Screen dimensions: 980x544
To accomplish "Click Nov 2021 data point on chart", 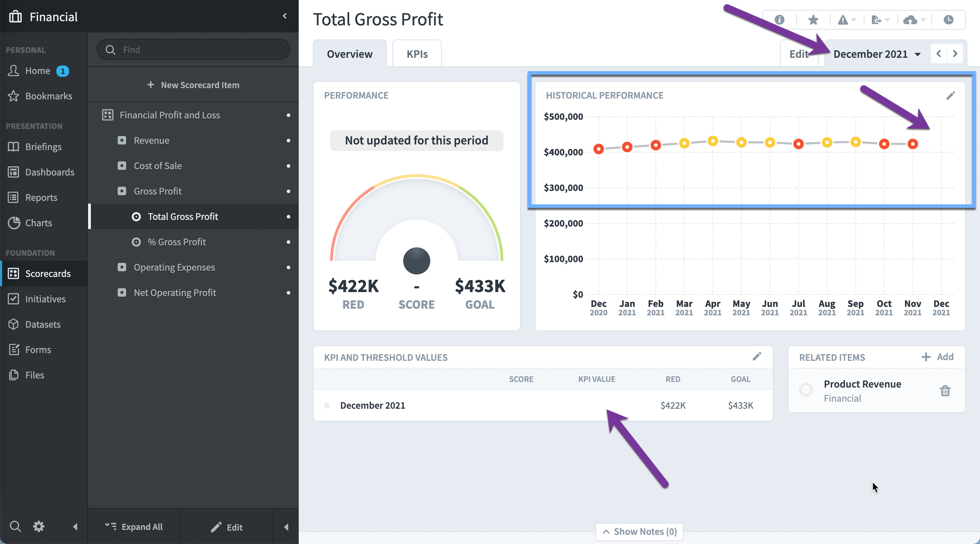I will [912, 144].
